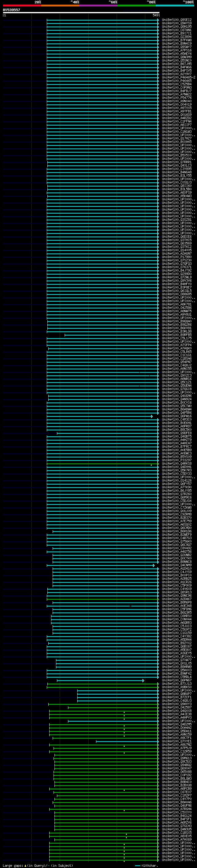Select hit label UniRef100_Q7XYE1
197x868 pixels.
coord(177,741)
